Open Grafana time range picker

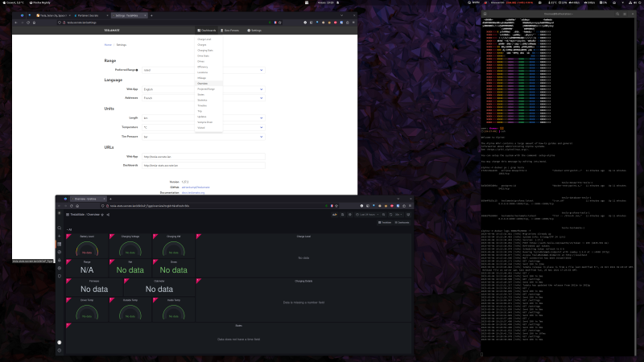point(363,215)
